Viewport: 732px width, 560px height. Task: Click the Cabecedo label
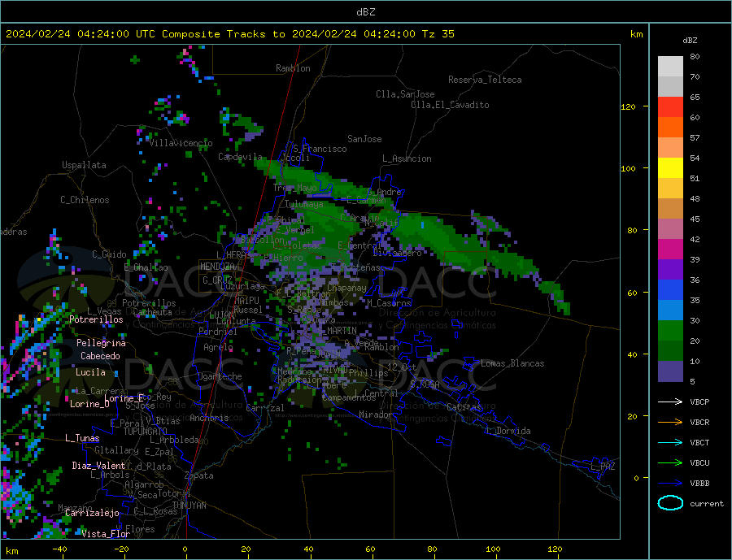pos(100,356)
